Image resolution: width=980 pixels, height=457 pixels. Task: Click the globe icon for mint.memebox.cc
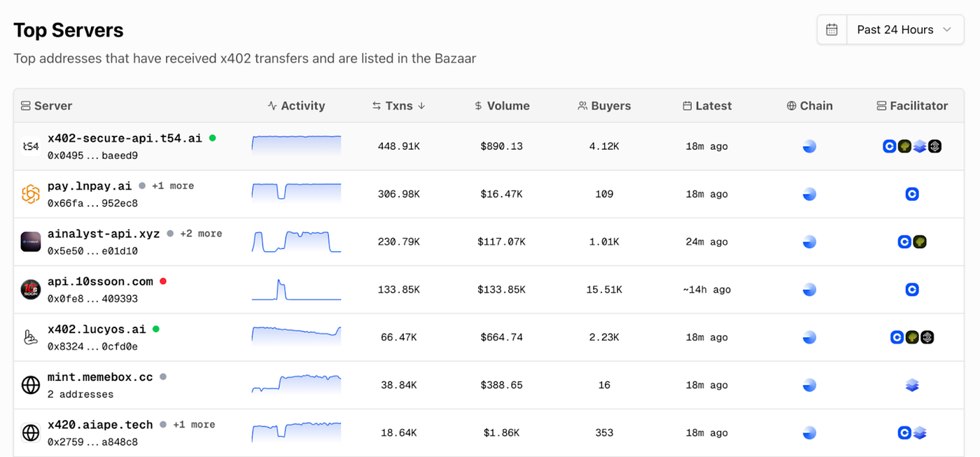pyautogui.click(x=30, y=385)
